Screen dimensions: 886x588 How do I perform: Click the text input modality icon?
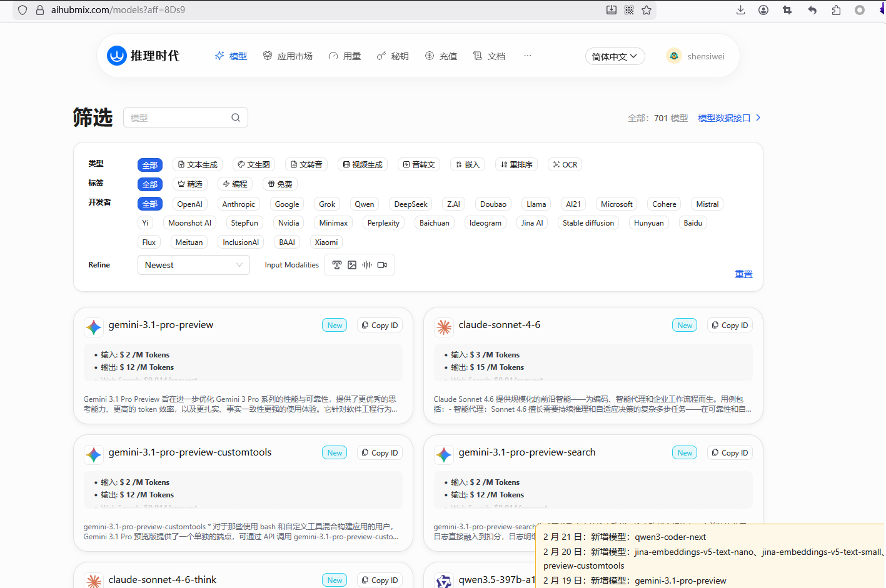pos(337,265)
